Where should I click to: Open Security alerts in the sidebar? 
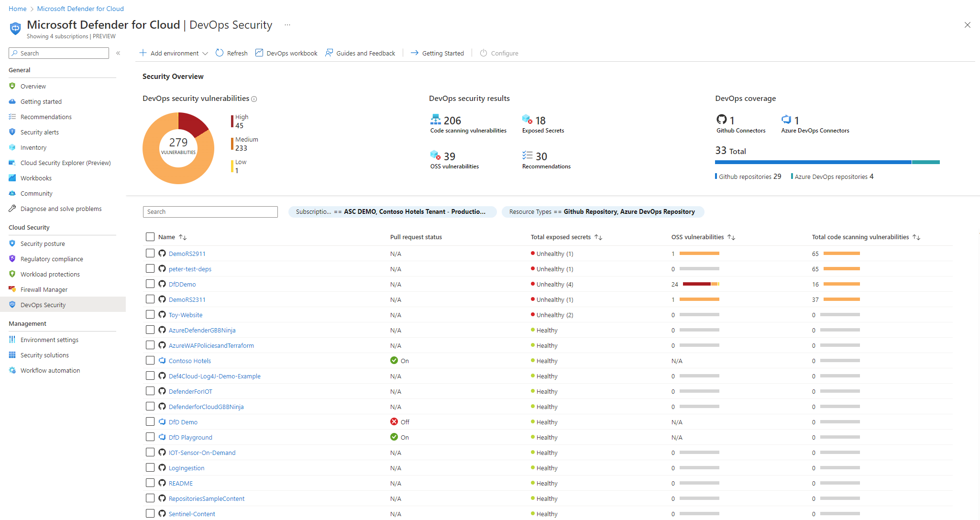point(40,132)
